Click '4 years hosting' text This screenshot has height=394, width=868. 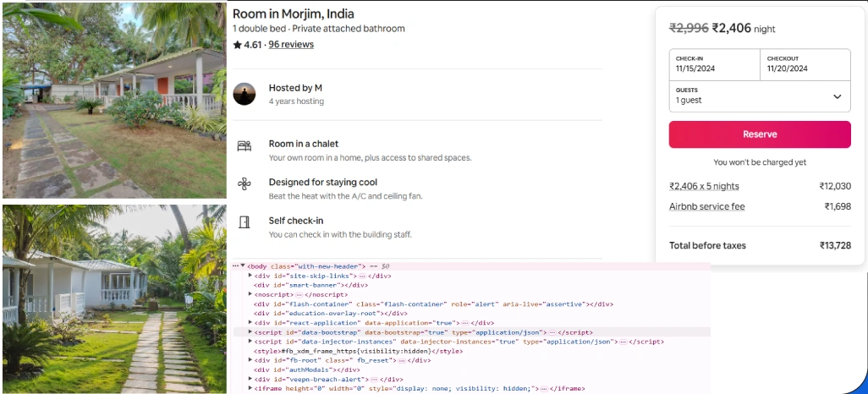pos(296,101)
